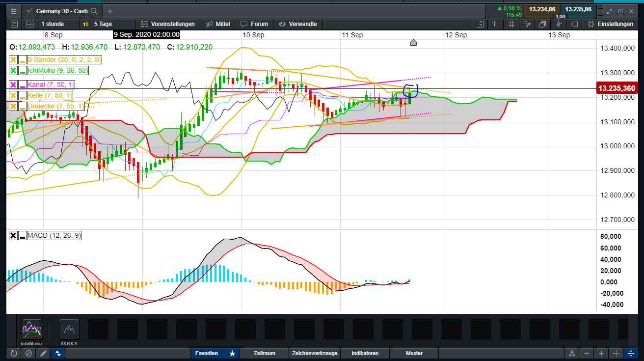Screen dimensions: 644x361
Task: Click the time axis marker arrow
Action: (413, 43)
